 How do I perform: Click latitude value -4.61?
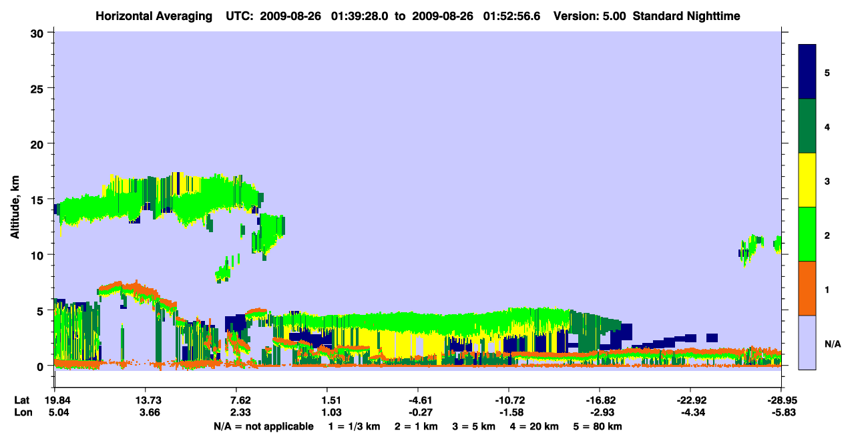417,400
